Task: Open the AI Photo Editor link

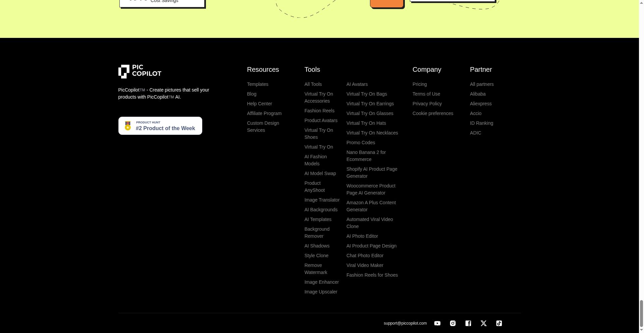Action: [362, 236]
